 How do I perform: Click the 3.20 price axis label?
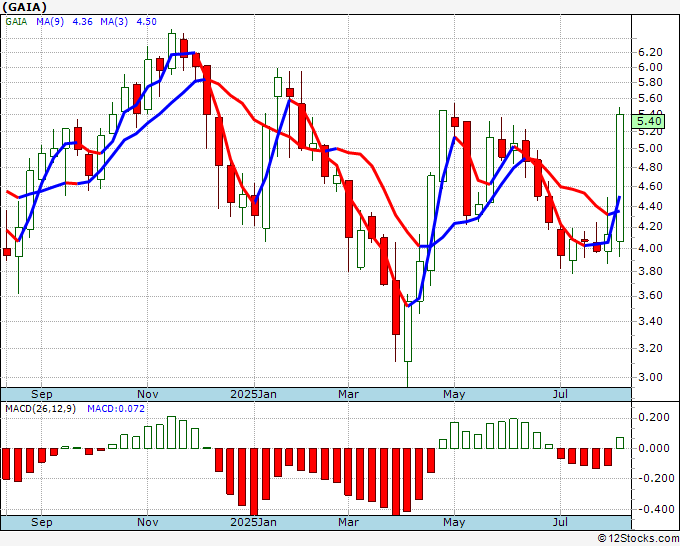point(650,348)
